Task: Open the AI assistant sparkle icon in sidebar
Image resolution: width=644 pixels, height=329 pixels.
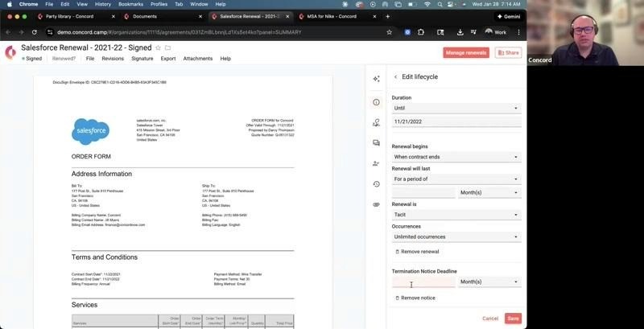Action: [376, 79]
